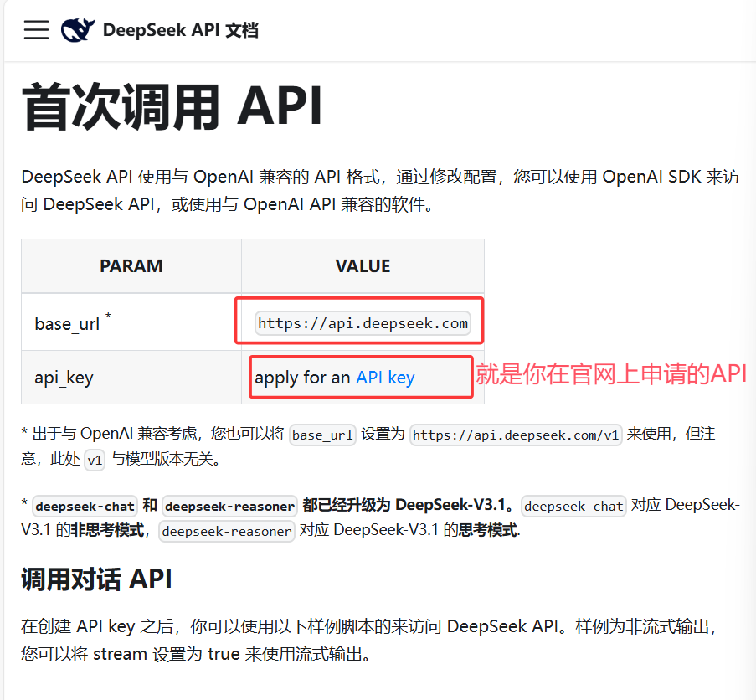Screen dimensions: 756x700
Task: Click deepseek-chat tag before 对应 DeepSeek-V3.1
Action: (x=573, y=507)
